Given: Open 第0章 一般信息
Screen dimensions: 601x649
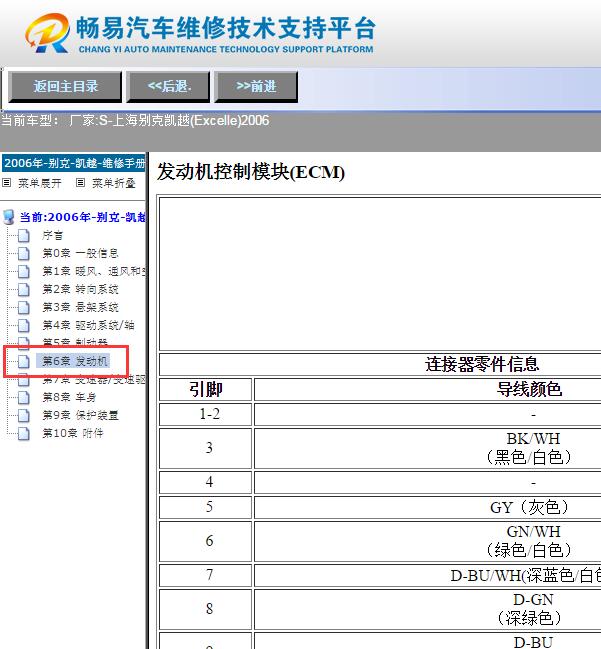Looking at the screenshot, I should pos(80,253).
